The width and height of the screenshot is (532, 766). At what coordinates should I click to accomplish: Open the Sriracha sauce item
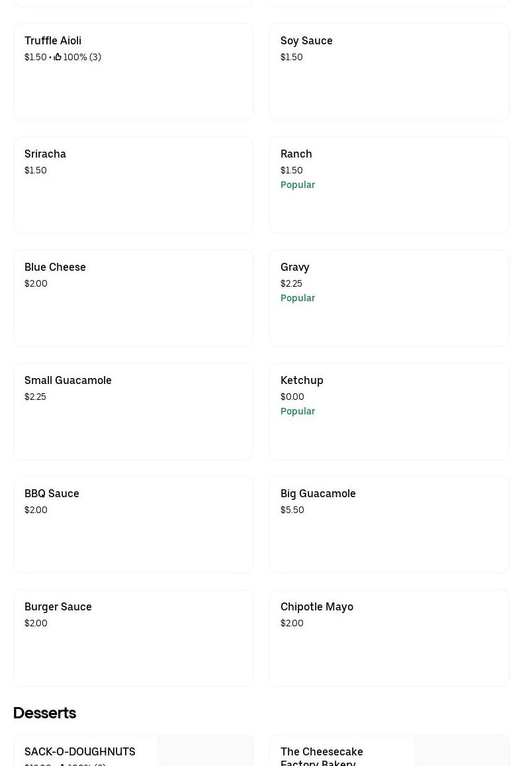click(x=133, y=185)
